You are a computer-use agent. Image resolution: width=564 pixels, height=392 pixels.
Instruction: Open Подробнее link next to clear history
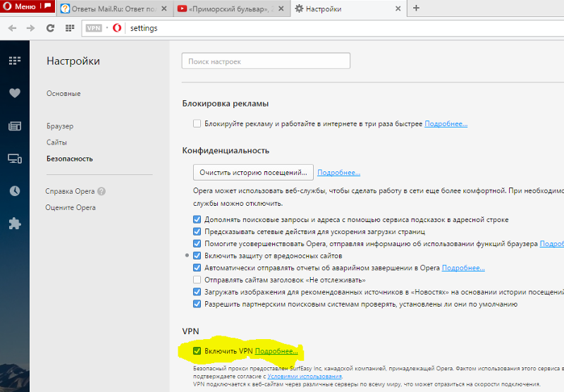click(338, 173)
